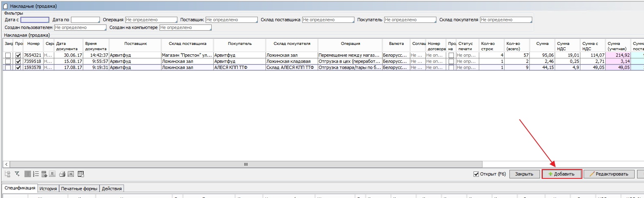Click the Добавить button
Image resolution: width=644 pixels, height=198 pixels.
pos(562,174)
